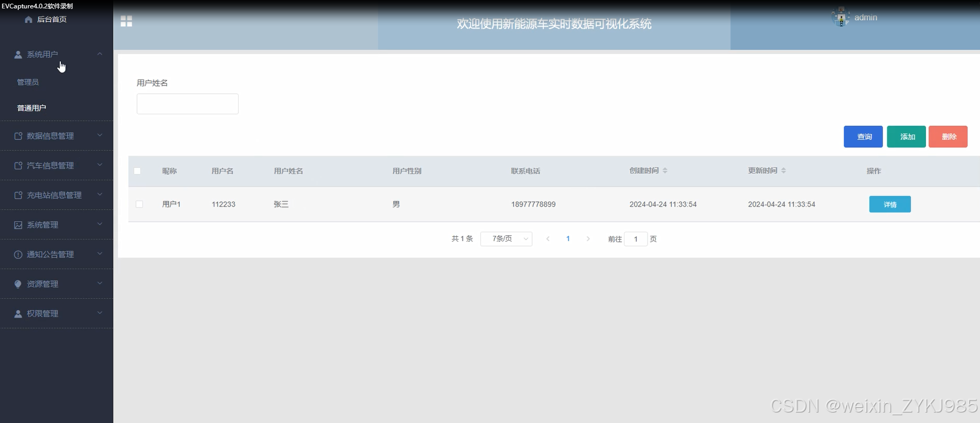Click the red 删除 button
This screenshot has height=423, width=980.
[x=948, y=137]
